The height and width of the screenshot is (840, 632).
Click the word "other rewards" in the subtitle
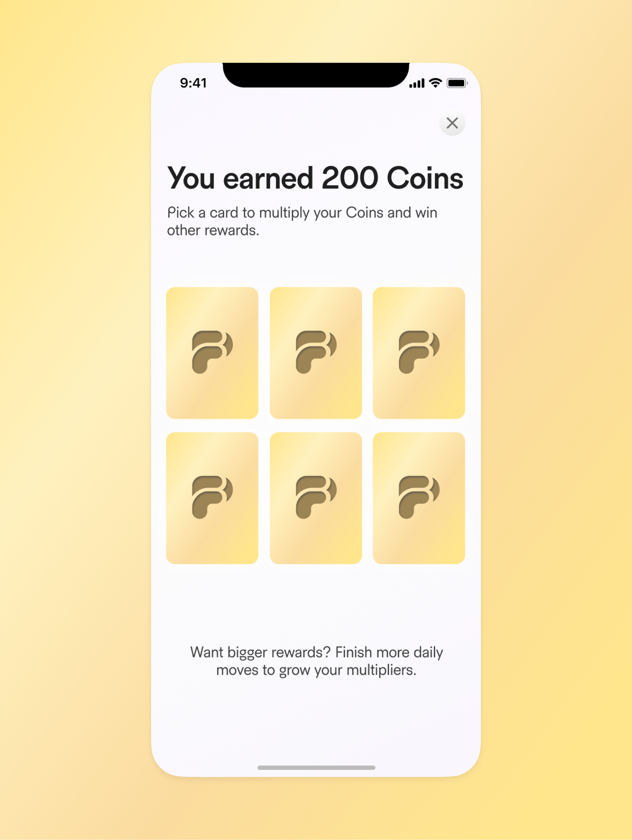point(213,230)
